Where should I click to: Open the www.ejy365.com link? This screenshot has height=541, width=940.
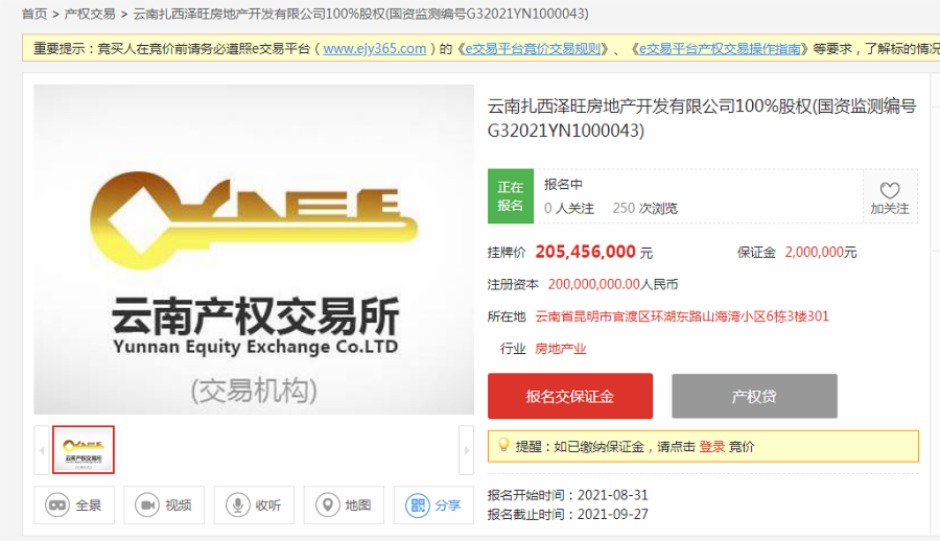coord(374,48)
